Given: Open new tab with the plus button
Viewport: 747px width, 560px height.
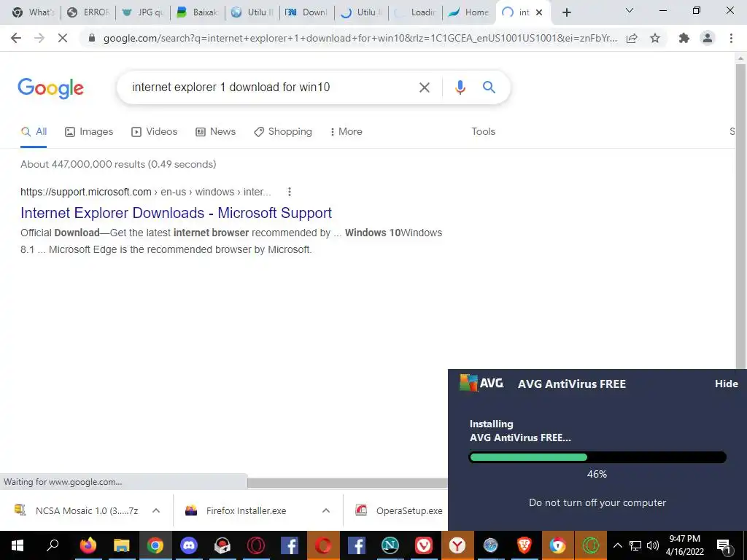Looking at the screenshot, I should pos(566,12).
